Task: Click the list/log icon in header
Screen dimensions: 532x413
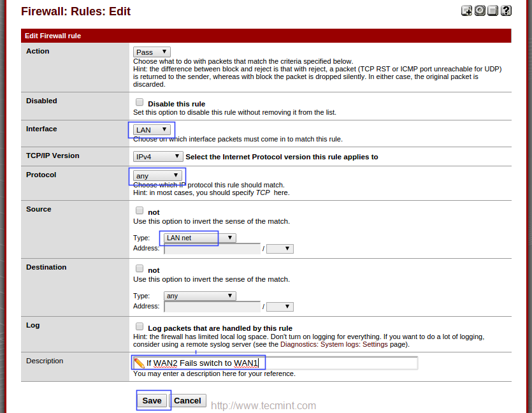Action: pyautogui.click(x=492, y=10)
